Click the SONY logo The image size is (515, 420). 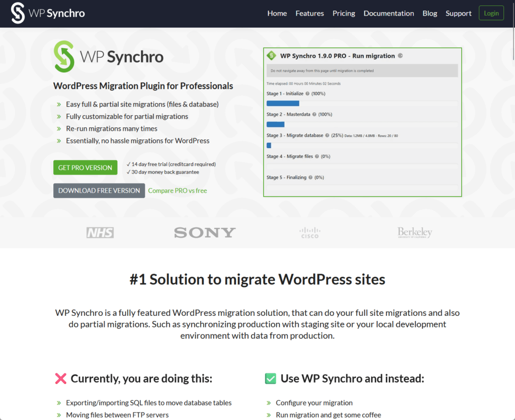click(x=205, y=232)
